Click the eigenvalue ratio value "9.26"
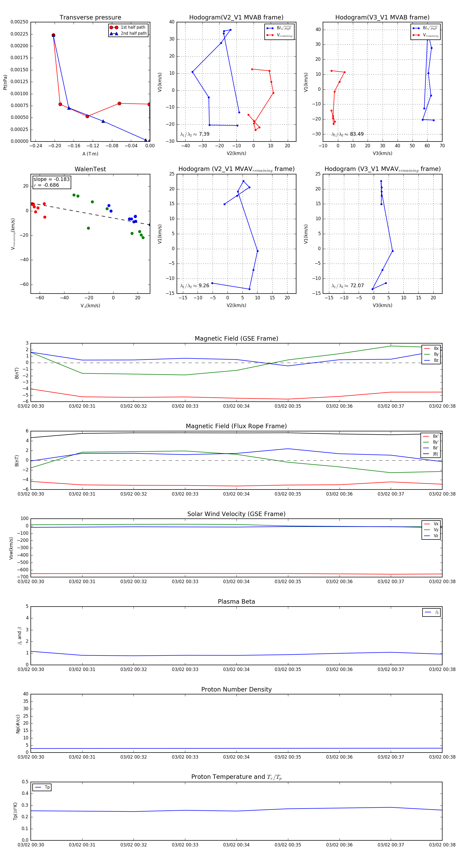The image size is (473, 868). tap(204, 286)
